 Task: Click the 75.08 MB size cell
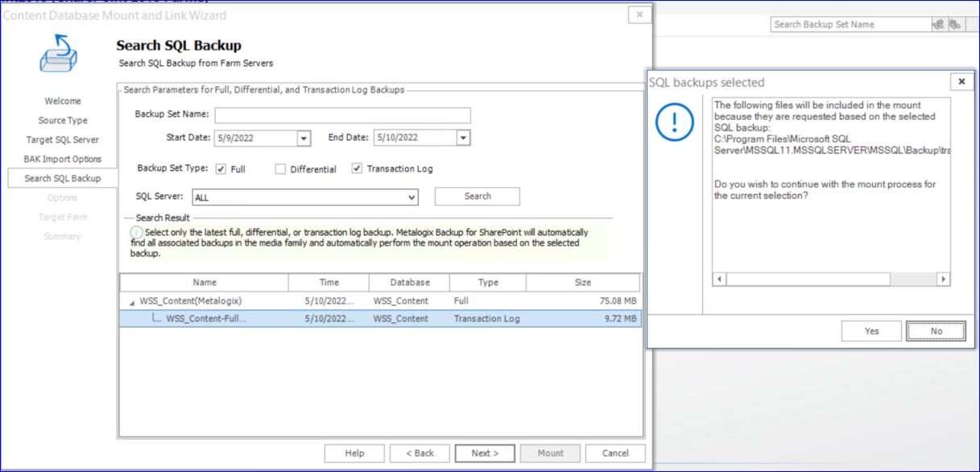[618, 301]
